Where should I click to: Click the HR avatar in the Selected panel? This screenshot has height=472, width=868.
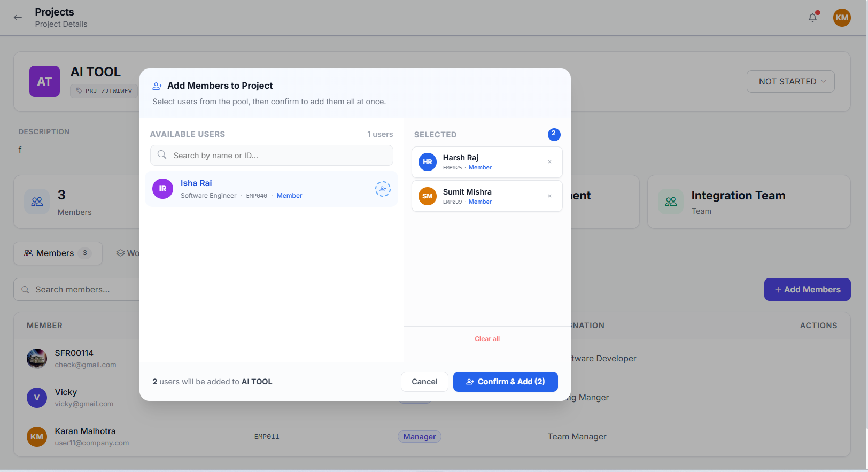(x=428, y=162)
